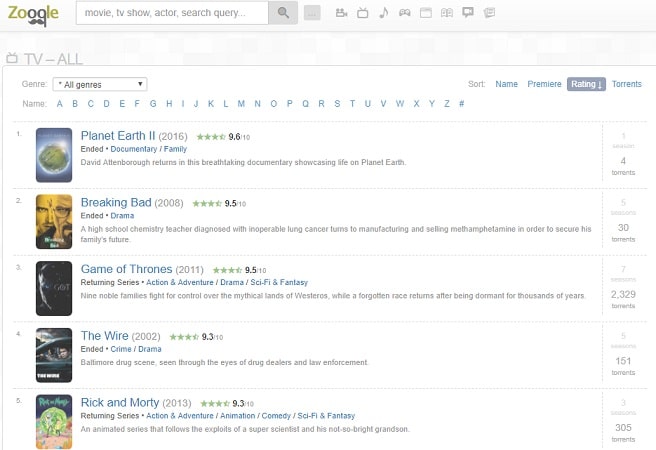656x450 pixels.
Task: Open the 30 torrents count for Breaking Bad
Action: click(623, 232)
